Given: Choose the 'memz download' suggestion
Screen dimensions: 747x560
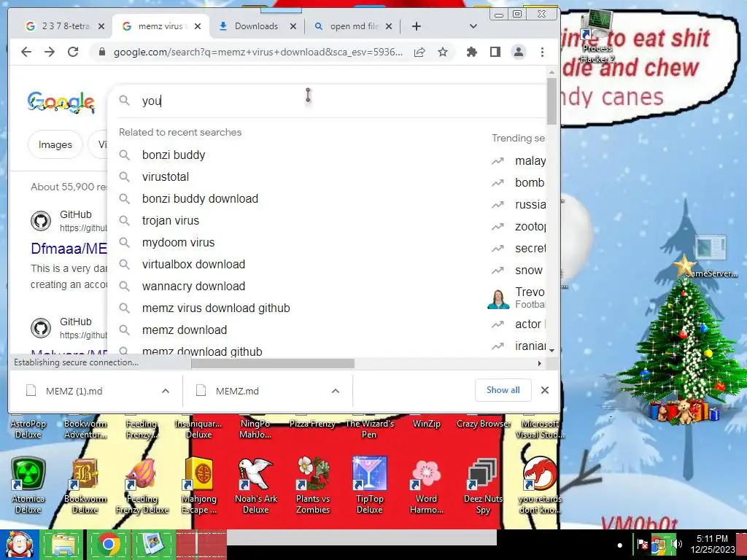Looking at the screenshot, I should (185, 330).
